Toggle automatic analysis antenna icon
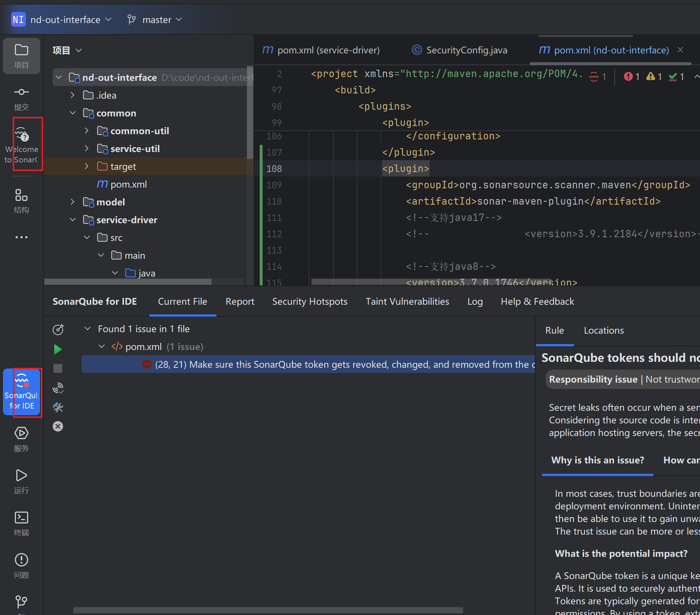700x615 pixels. tap(58, 388)
